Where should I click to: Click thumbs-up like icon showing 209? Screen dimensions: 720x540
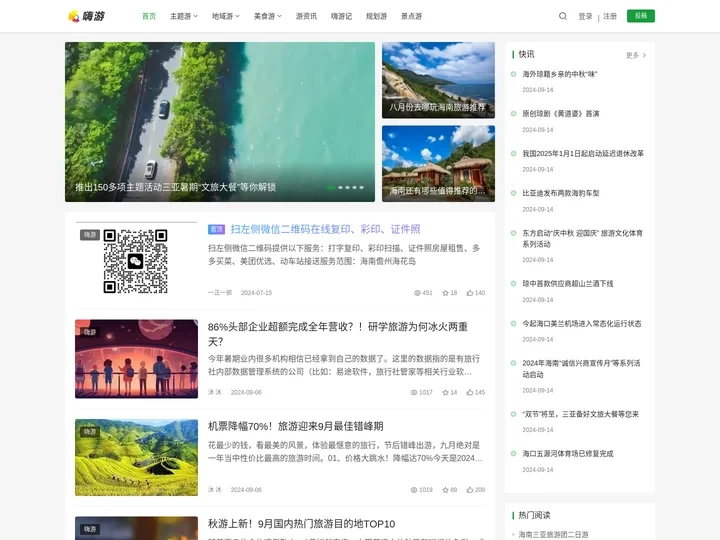pos(470,490)
